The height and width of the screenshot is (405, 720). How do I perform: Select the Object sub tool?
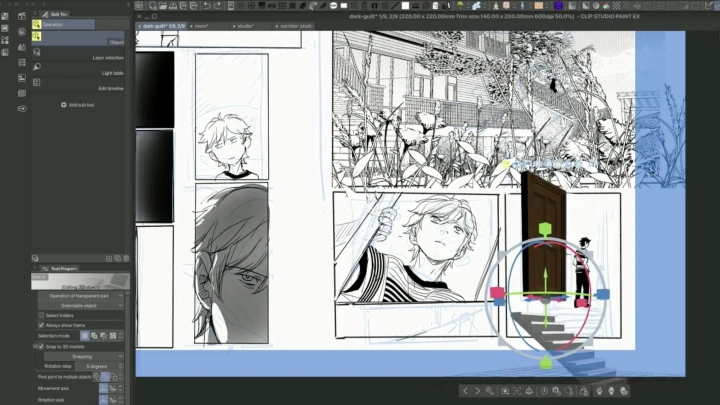pos(78,39)
